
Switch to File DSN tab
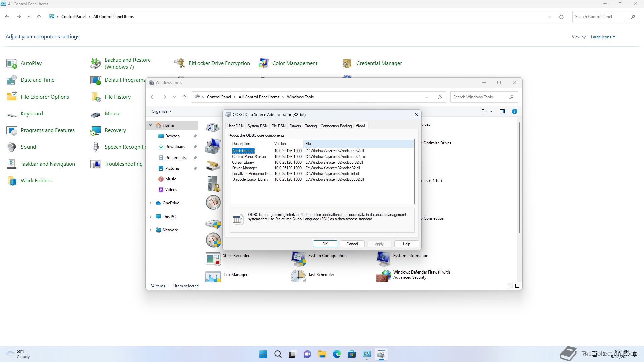[x=278, y=126]
